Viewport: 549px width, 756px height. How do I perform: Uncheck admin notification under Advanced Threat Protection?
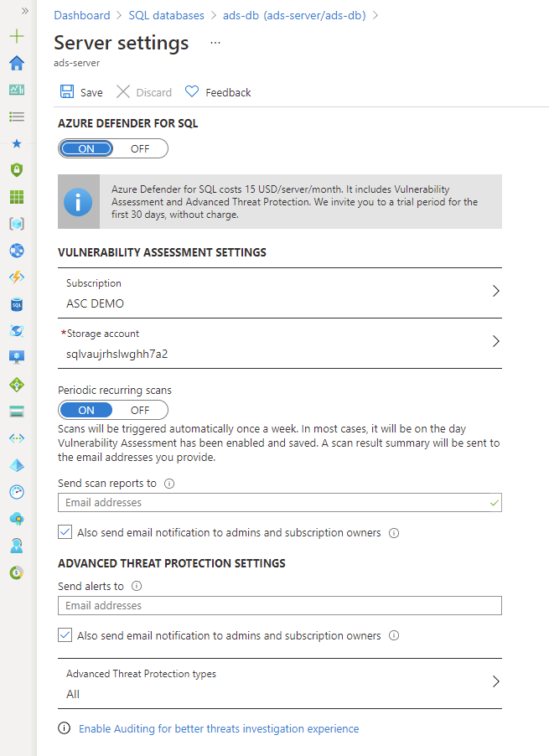[x=65, y=635]
